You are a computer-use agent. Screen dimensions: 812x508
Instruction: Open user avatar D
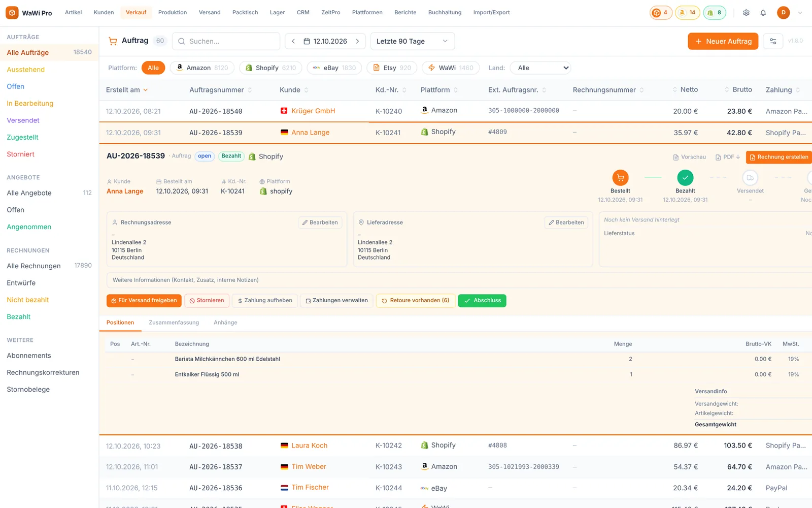pyautogui.click(x=783, y=13)
